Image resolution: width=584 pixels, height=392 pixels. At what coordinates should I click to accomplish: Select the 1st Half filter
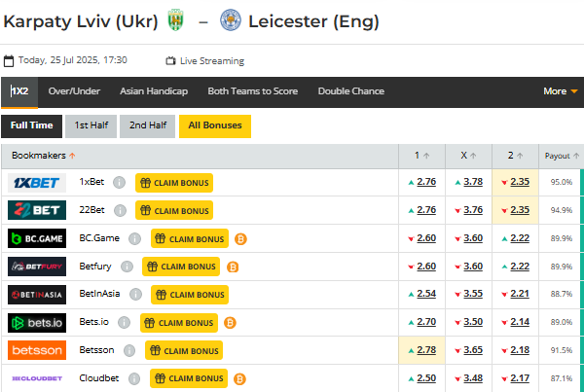(91, 125)
